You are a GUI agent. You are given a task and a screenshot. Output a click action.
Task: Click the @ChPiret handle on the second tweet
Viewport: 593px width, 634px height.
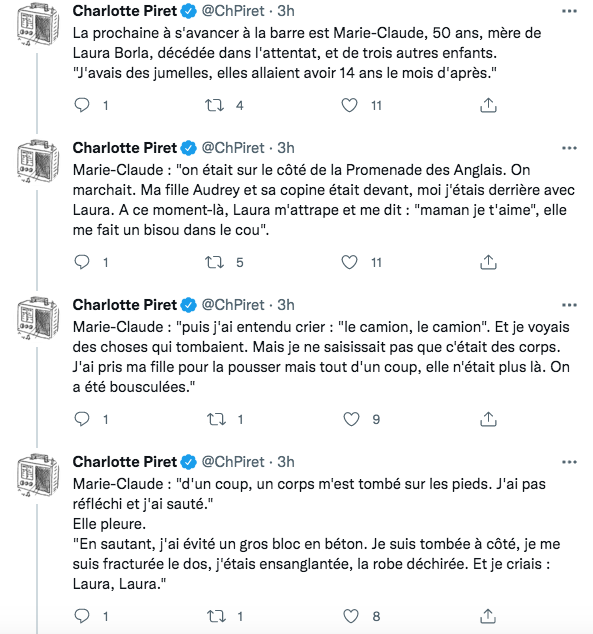[233, 148]
